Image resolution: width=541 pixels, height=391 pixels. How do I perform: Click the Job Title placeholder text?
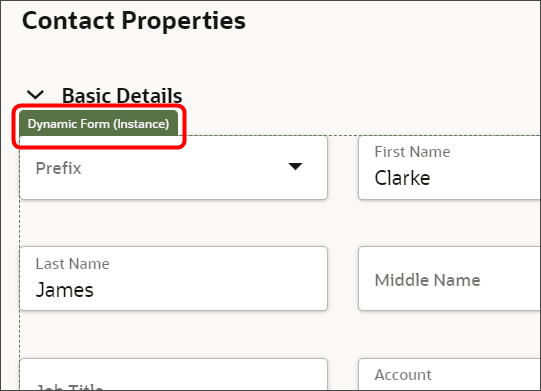click(69, 387)
